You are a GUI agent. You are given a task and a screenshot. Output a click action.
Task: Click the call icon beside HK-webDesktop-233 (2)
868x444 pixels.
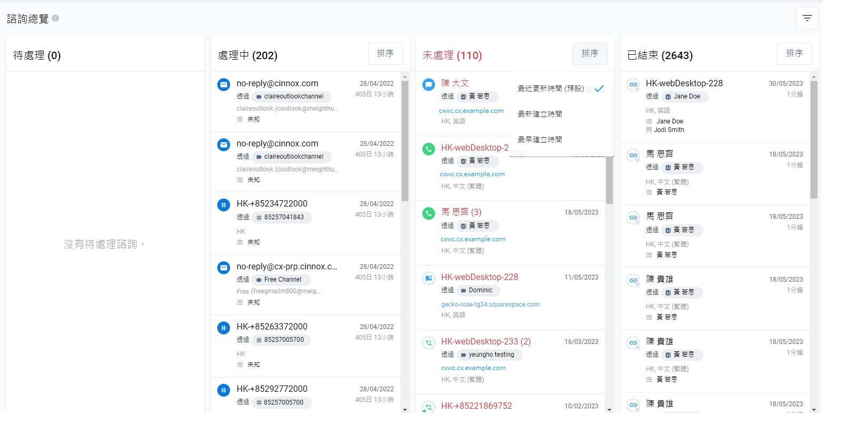[x=429, y=343]
